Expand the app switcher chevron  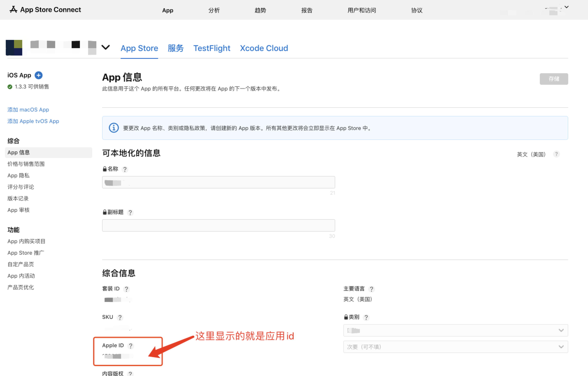(x=105, y=47)
